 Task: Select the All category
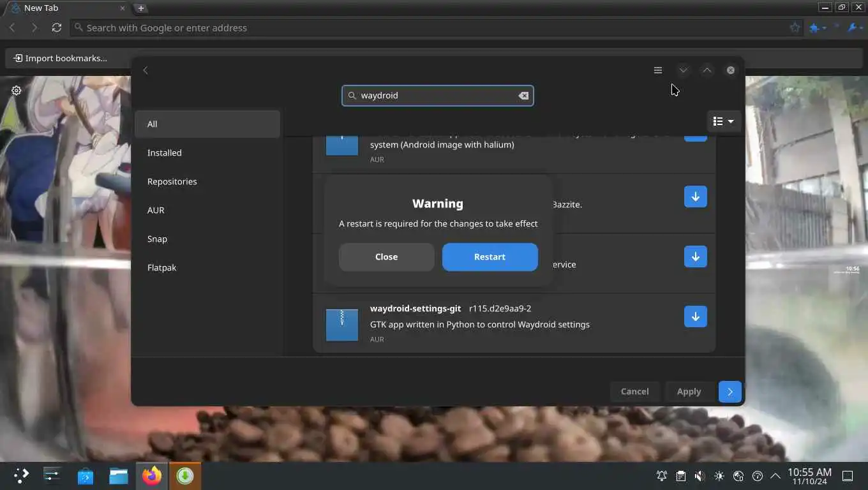[x=207, y=124]
